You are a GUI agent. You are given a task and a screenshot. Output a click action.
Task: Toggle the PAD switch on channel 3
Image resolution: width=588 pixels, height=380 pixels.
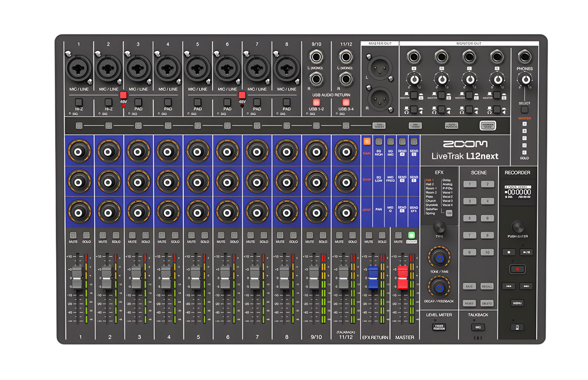[x=138, y=102]
